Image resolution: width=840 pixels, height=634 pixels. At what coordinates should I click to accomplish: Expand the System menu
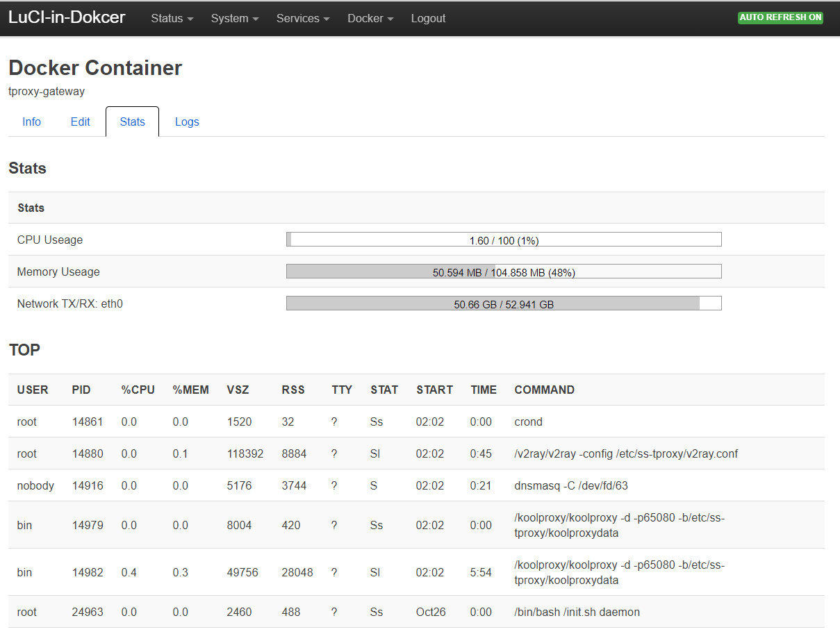pos(234,19)
